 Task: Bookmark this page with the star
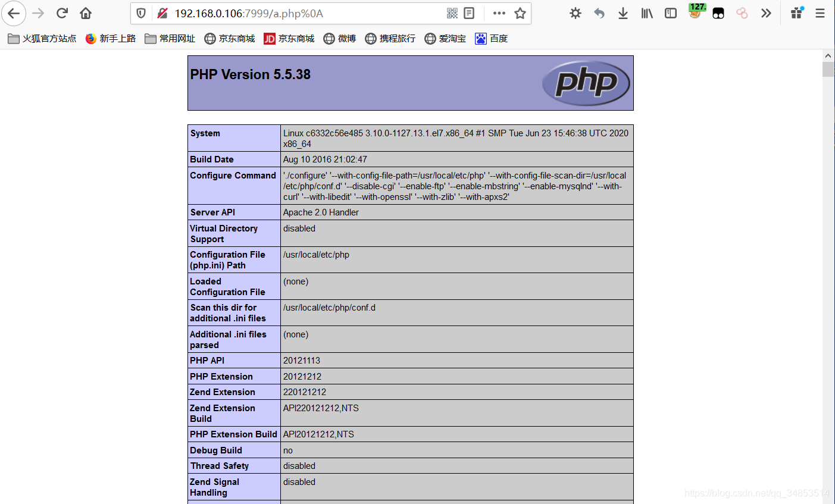tap(520, 13)
